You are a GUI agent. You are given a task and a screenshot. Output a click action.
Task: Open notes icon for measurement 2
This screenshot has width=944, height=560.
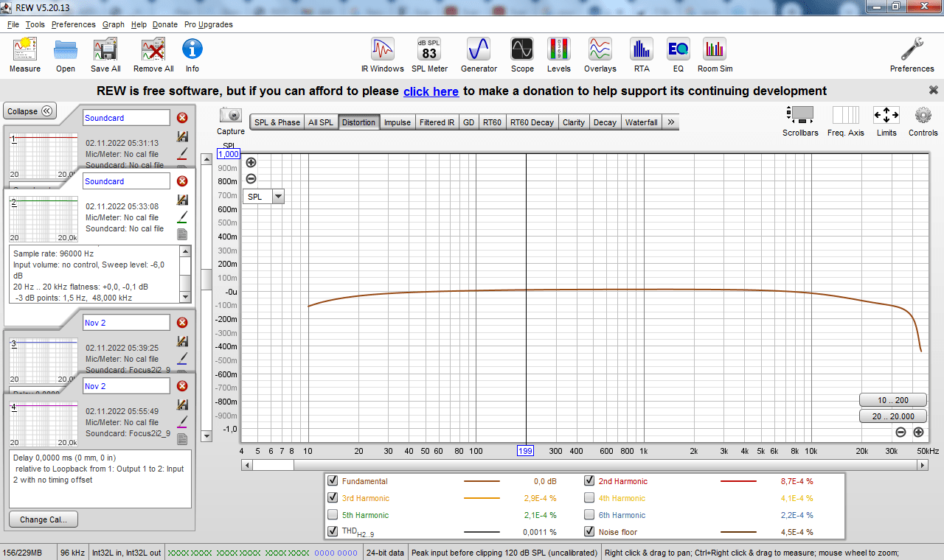[182, 234]
